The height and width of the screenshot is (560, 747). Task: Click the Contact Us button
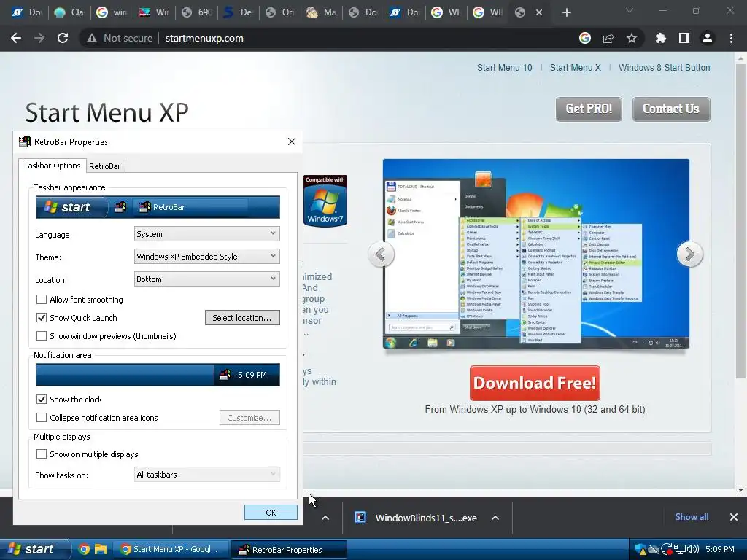pos(671,109)
